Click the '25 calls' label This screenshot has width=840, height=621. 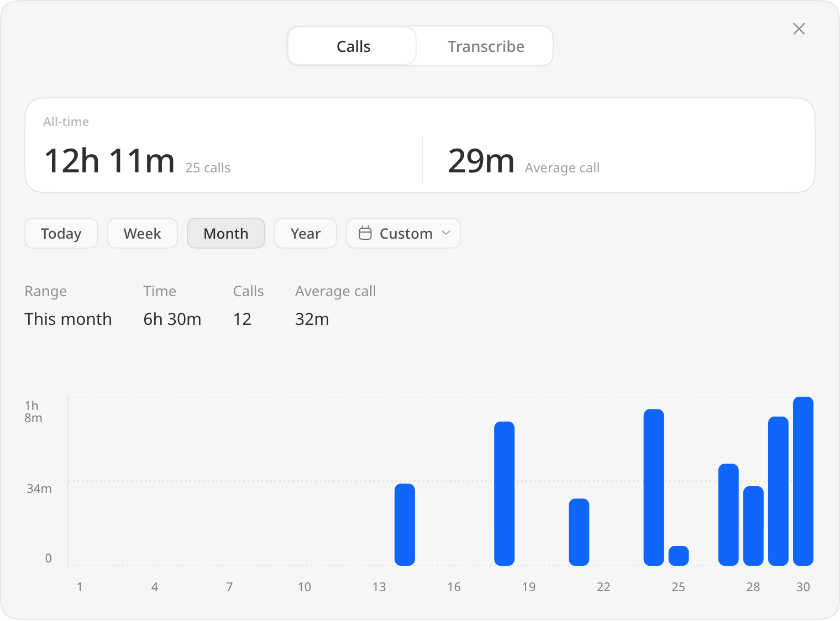[208, 168]
